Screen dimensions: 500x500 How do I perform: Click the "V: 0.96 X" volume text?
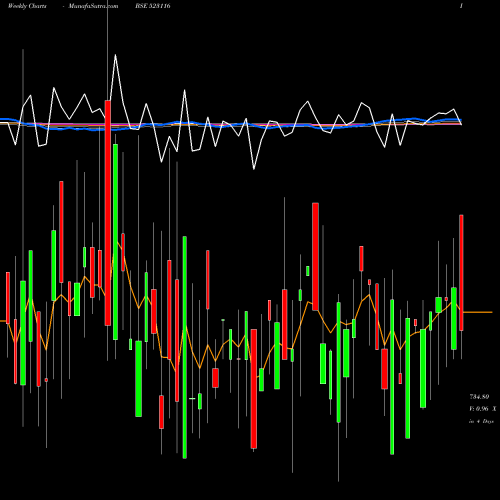(x=482, y=409)
